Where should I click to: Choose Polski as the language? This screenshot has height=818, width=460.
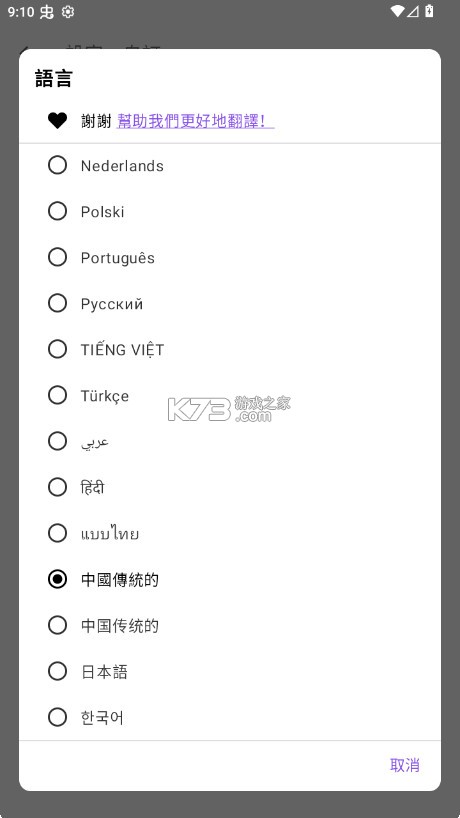pyautogui.click(x=229, y=211)
